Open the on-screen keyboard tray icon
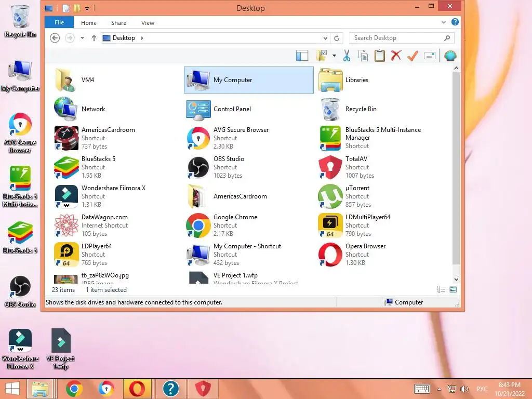The image size is (532, 399). (x=422, y=389)
